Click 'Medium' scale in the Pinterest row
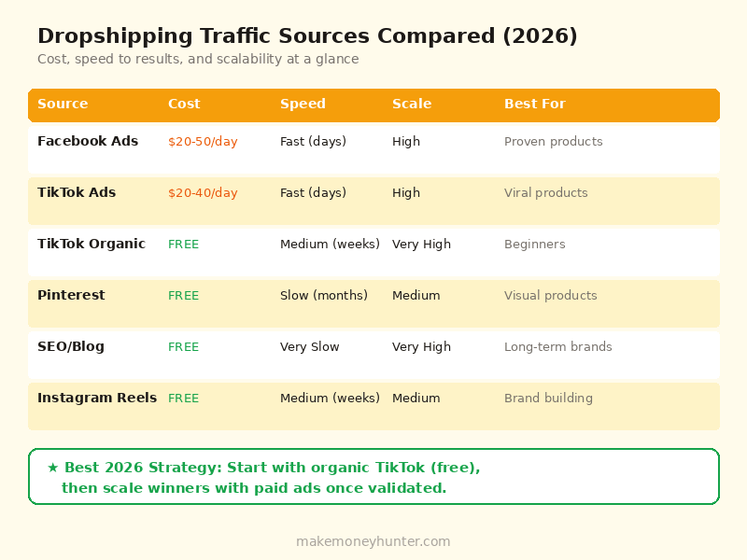Screen dimensions: 747x560 416,296
